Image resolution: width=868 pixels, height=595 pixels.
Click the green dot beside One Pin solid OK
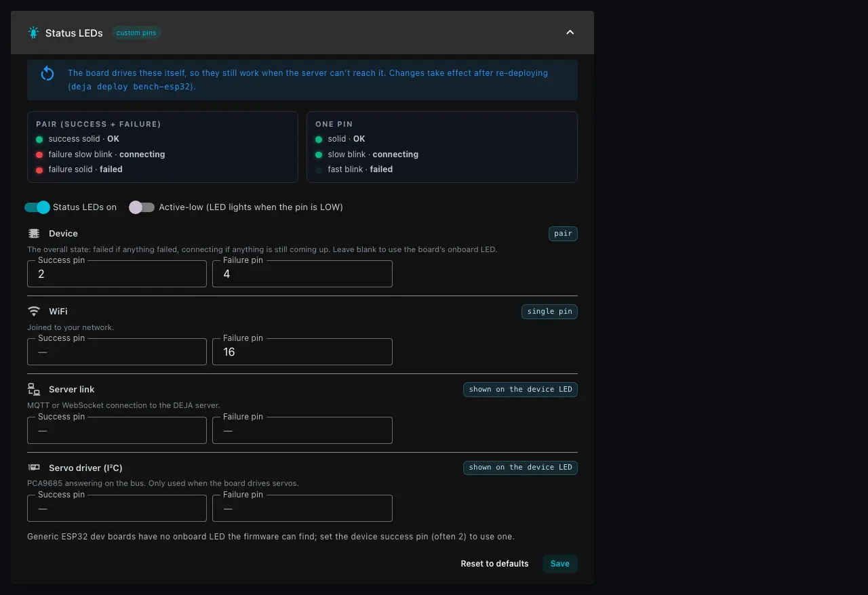[x=319, y=140]
